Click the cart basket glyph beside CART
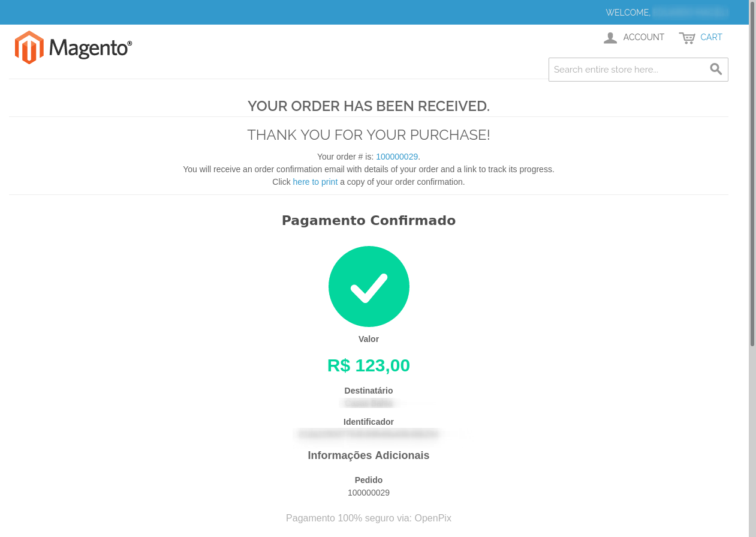756x537 pixels. tap(687, 37)
